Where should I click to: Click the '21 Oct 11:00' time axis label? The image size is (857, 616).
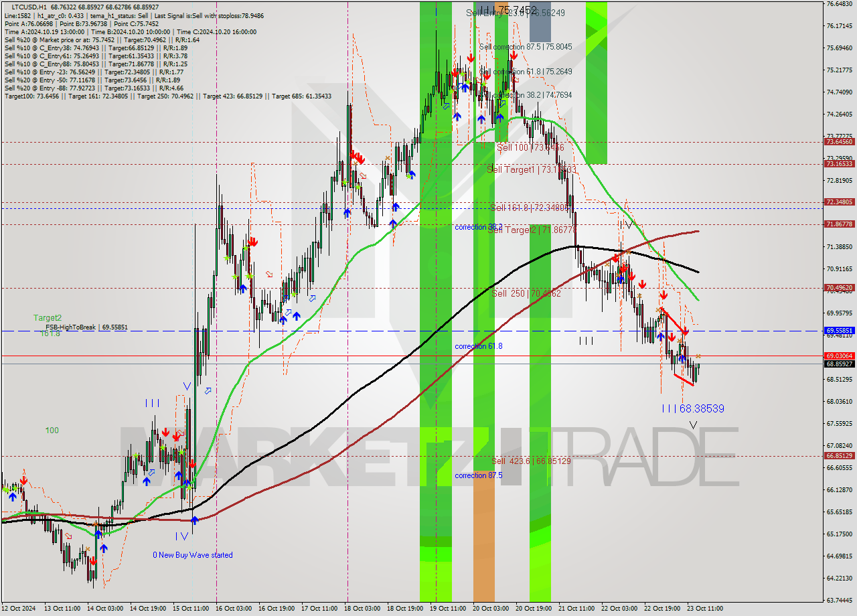(x=576, y=609)
